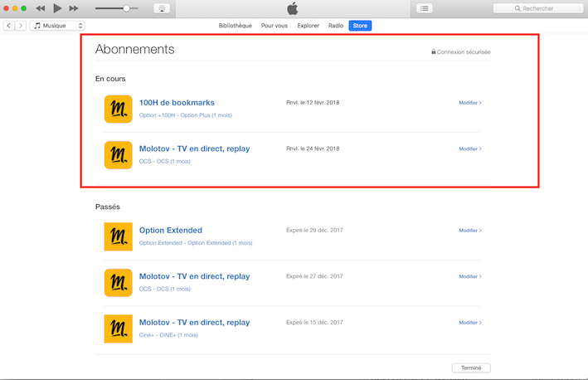The image size is (588, 380).
Task: Click the Rnvl. le 12 févr. 2018 date
Action: [313, 102]
